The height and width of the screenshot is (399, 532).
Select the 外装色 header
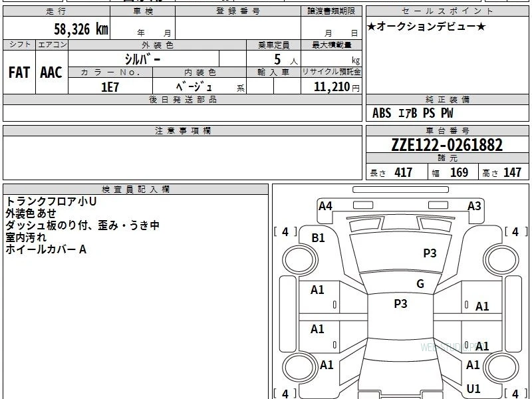pos(158,45)
